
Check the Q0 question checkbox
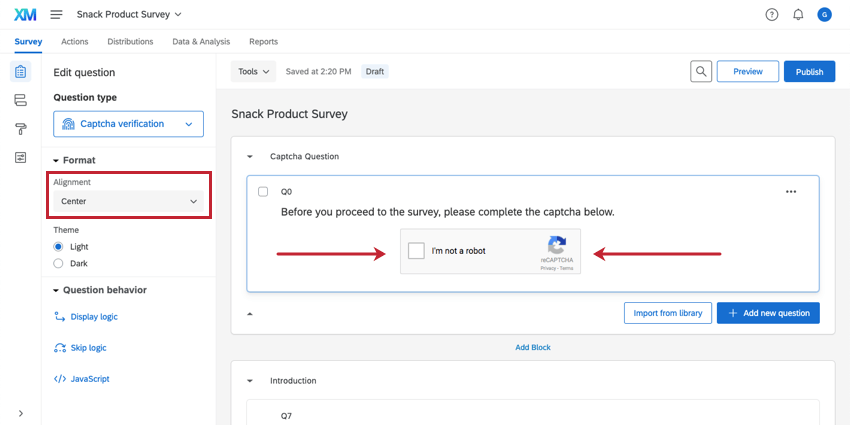tap(263, 191)
